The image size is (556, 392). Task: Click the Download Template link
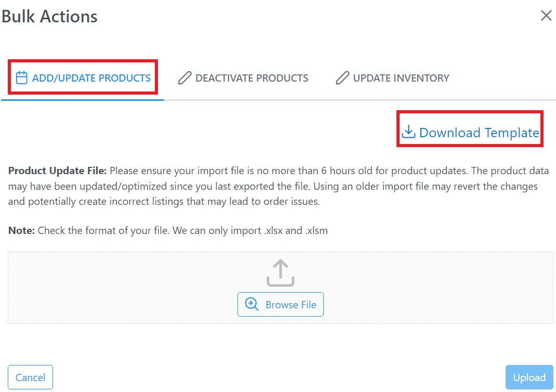click(470, 133)
